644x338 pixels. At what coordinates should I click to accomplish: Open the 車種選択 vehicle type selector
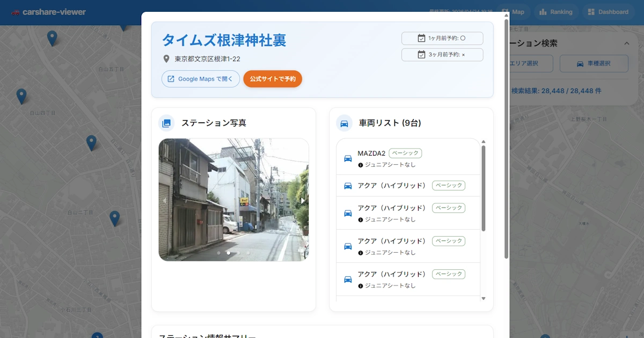coord(594,63)
